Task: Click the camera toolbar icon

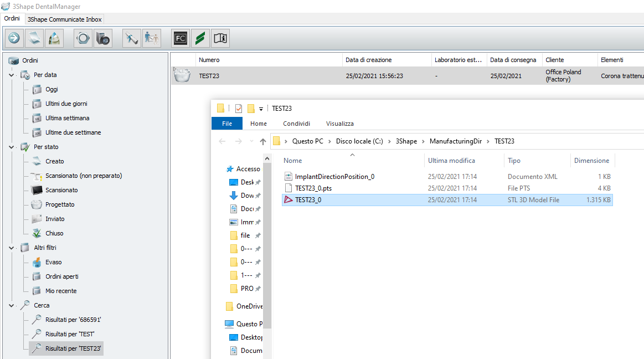Action: (x=103, y=38)
